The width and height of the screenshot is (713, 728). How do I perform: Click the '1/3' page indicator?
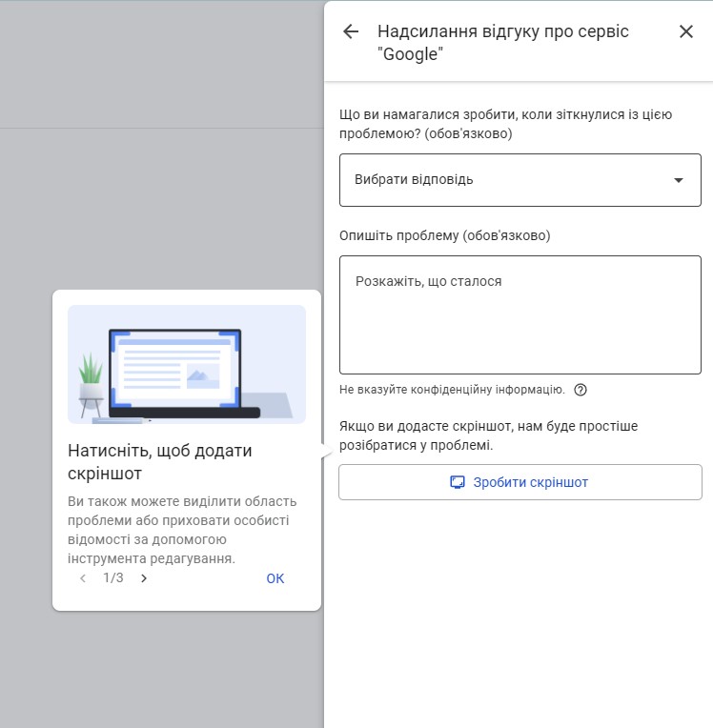tap(112, 578)
